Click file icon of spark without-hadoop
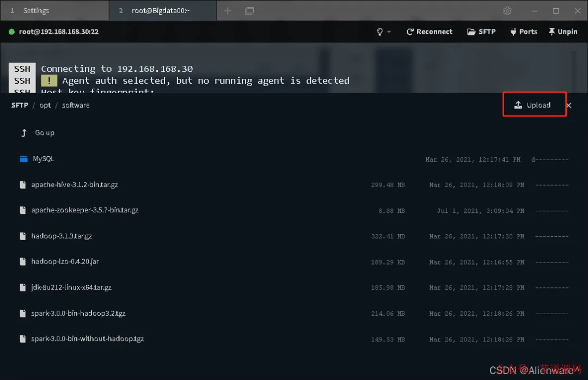The height and width of the screenshot is (380, 588). coord(23,339)
